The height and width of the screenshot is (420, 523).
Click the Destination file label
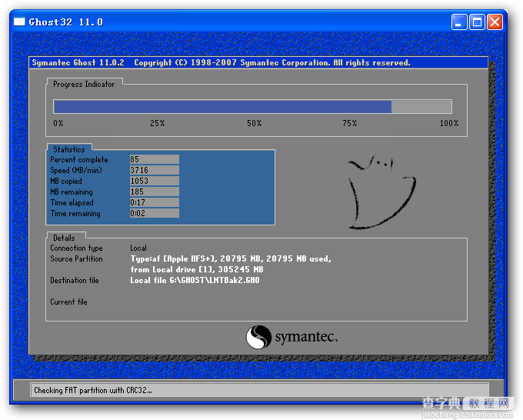[x=75, y=280]
